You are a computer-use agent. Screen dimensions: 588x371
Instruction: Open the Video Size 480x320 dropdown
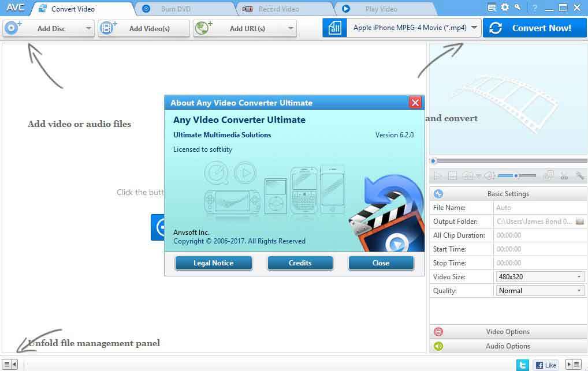[540, 277]
